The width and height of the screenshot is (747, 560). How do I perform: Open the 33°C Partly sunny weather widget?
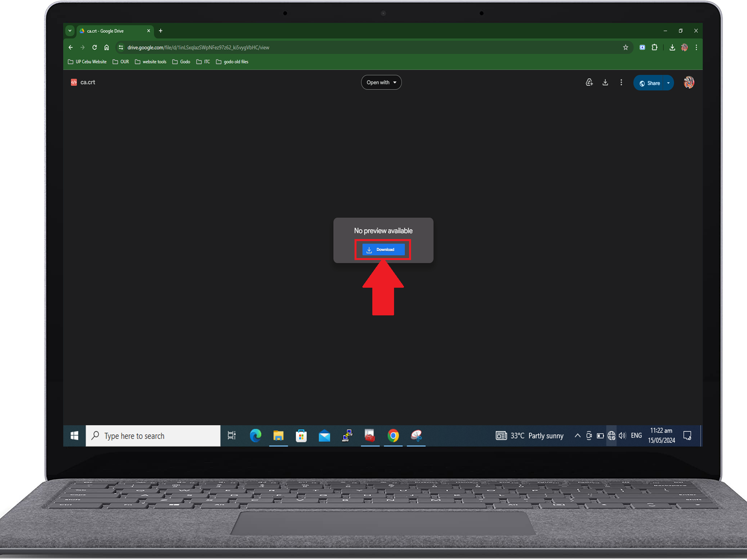[x=530, y=436]
